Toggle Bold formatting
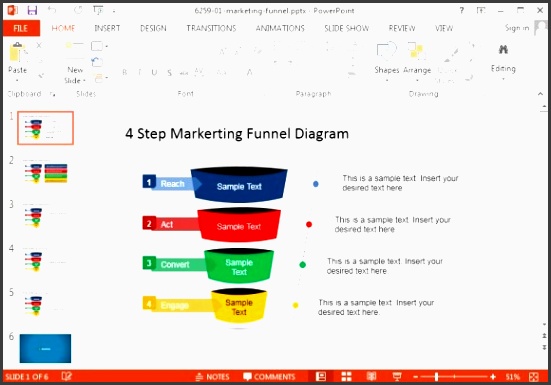This screenshot has width=551, height=385. (124, 72)
